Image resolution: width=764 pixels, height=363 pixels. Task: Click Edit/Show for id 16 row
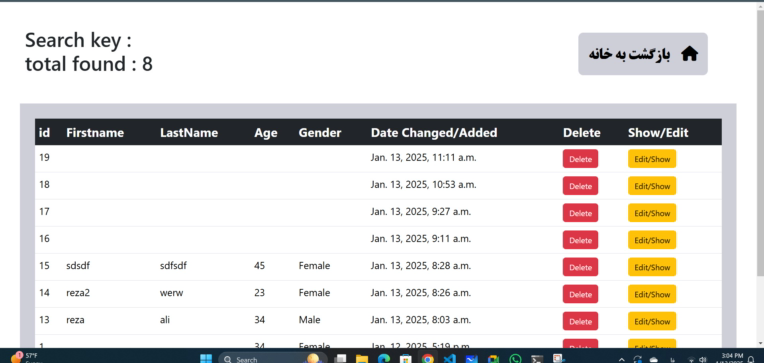(x=652, y=240)
